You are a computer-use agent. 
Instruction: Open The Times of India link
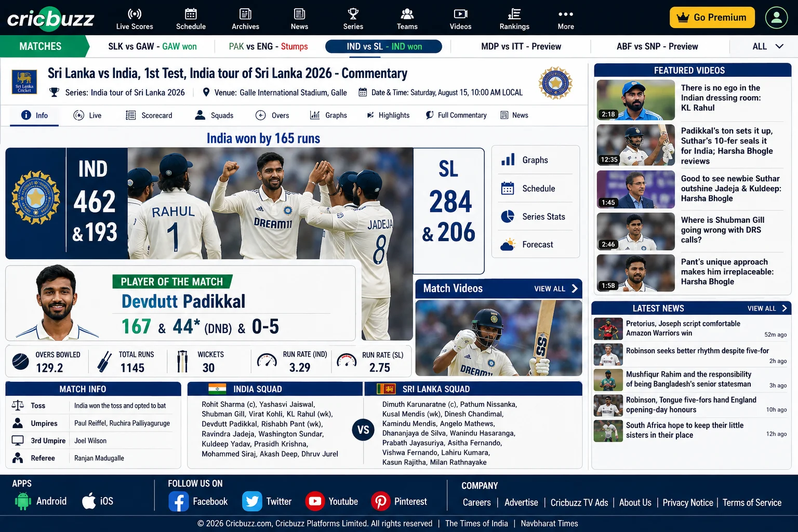pos(476,523)
